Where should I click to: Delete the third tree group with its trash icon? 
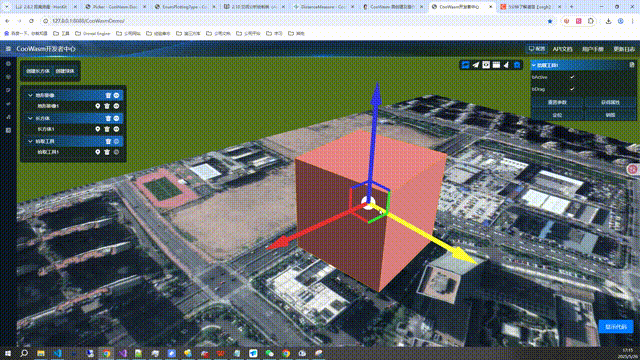pyautogui.click(x=108, y=141)
